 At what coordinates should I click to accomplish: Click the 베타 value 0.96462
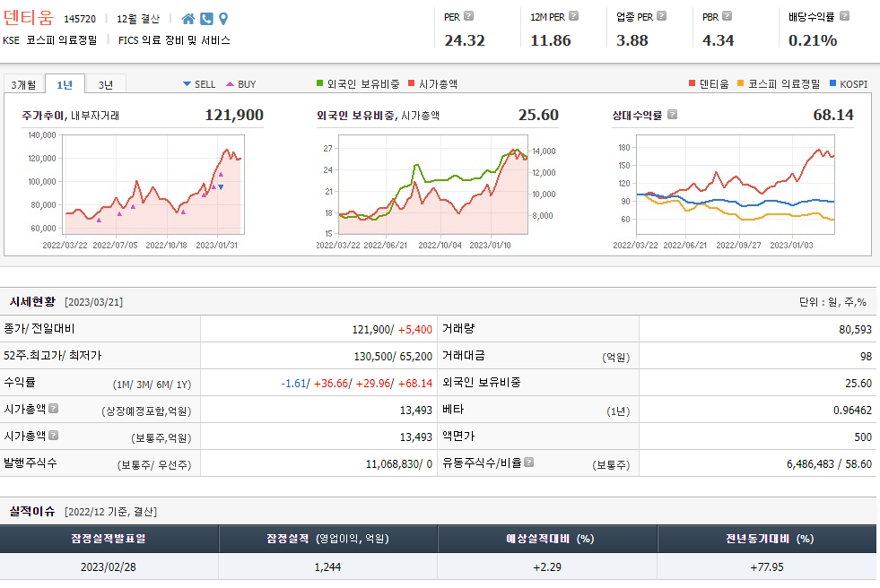tap(852, 411)
